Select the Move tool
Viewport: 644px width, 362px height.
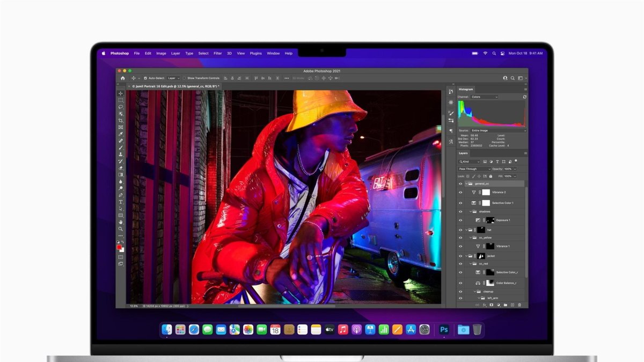point(121,93)
